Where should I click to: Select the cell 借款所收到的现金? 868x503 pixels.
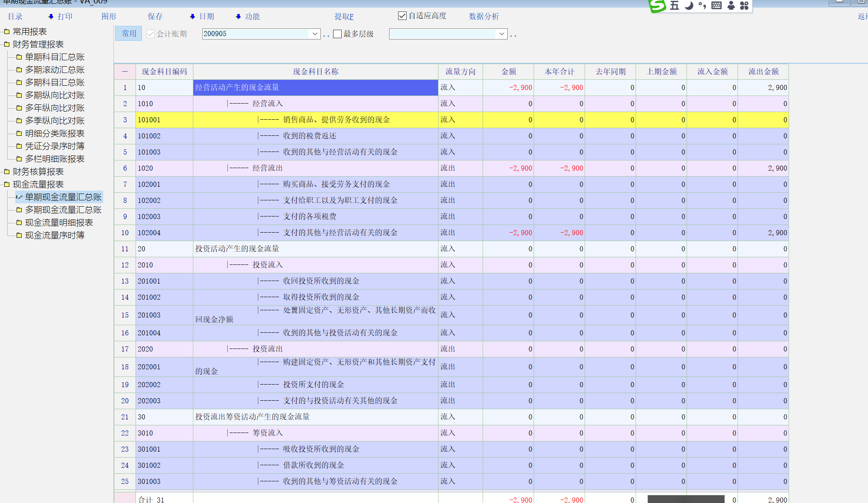click(316, 465)
